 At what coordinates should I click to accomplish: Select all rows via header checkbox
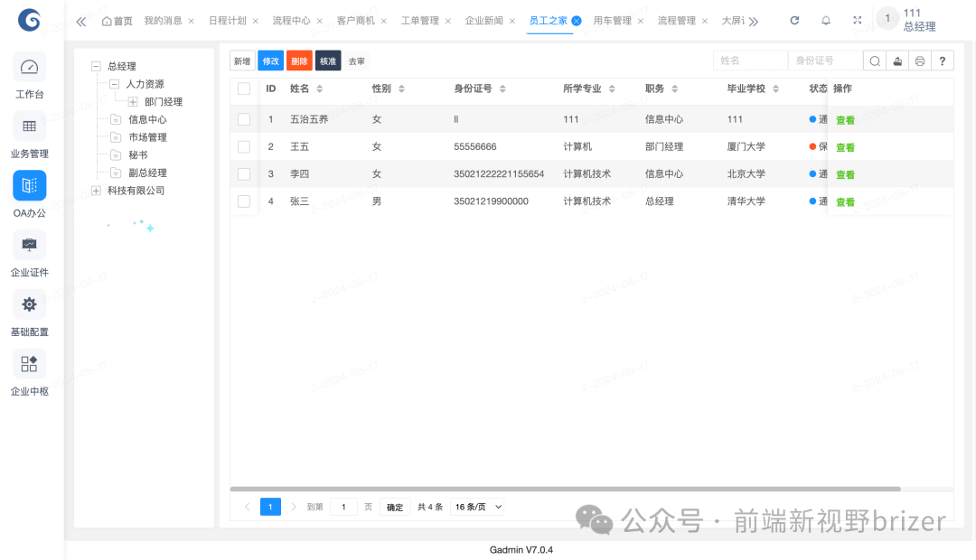(x=243, y=89)
